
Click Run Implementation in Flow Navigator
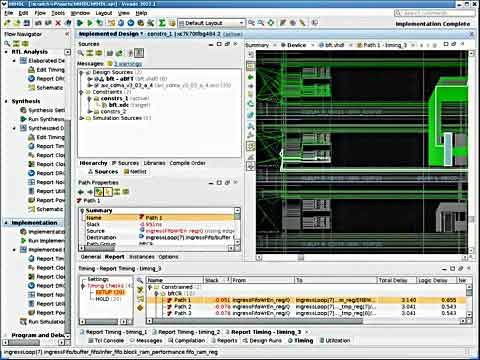pos(46,241)
